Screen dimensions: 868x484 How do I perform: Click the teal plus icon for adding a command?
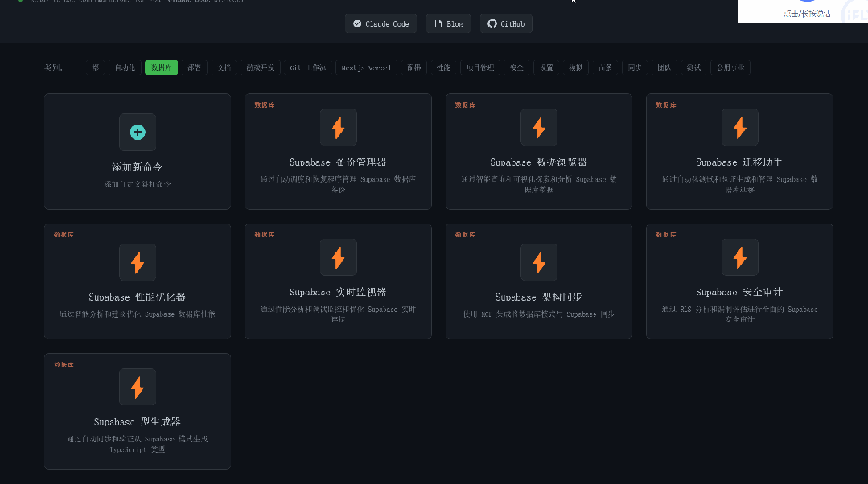(138, 132)
